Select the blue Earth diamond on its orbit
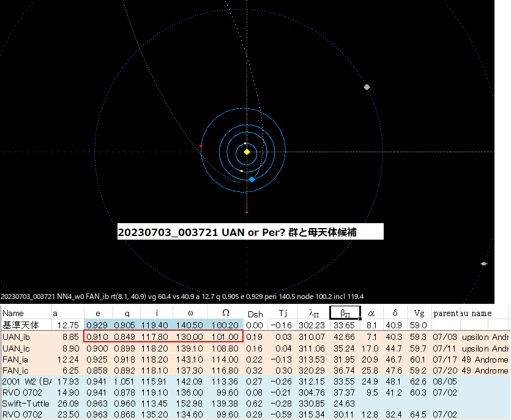The width and height of the screenshot is (511, 420). pos(252,179)
